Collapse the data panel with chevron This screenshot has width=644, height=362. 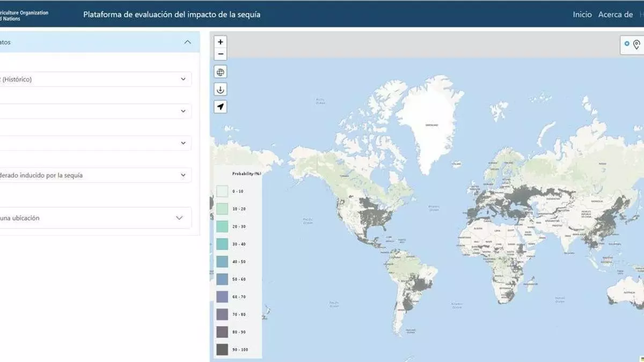coord(187,42)
